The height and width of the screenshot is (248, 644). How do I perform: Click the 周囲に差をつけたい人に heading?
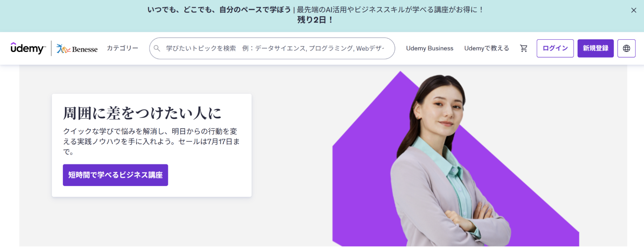coord(142,113)
